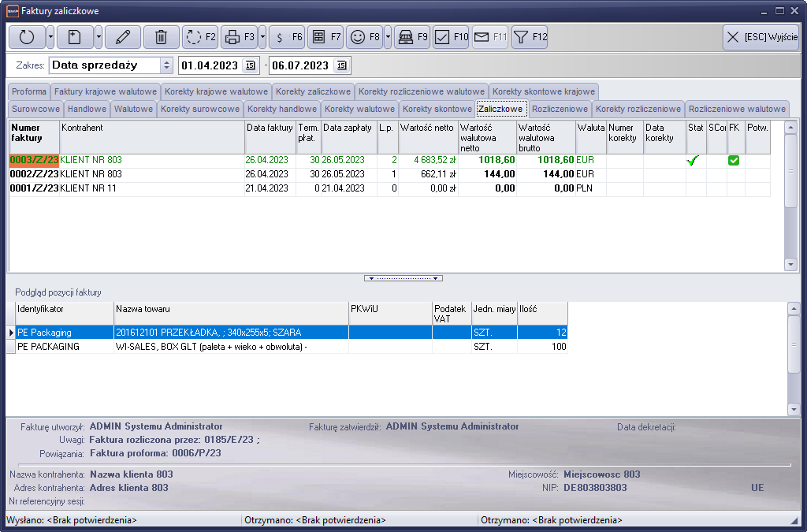Click green status checkmark of invoice 0003/Z/23
This screenshot has height=532, width=807.
pos(694,160)
